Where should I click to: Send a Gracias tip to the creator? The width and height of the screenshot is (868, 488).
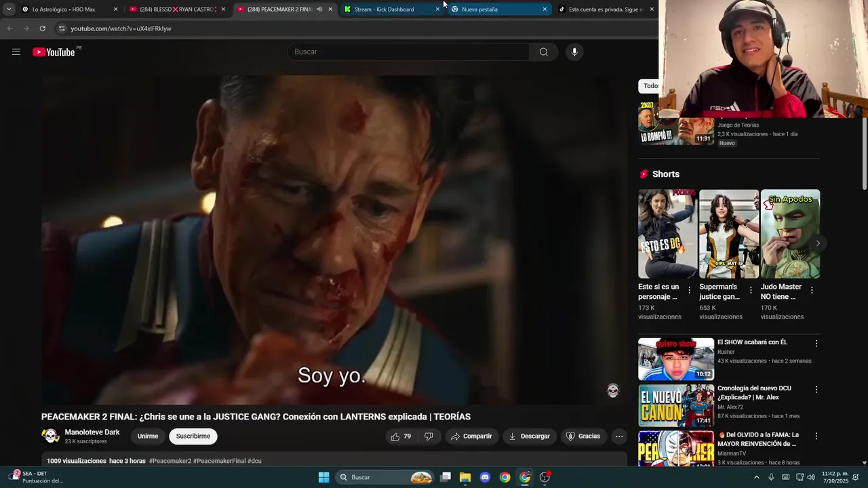(x=583, y=436)
